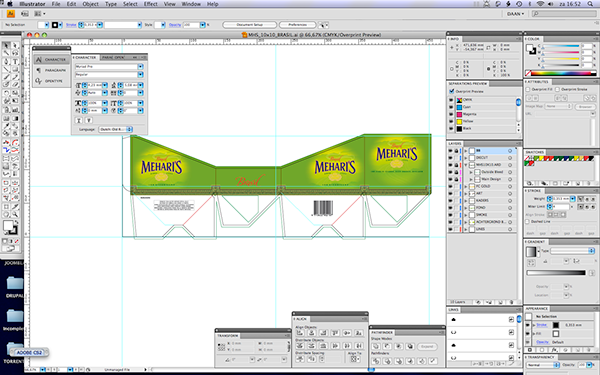Open the Window menu

pyautogui.click(x=191, y=4)
